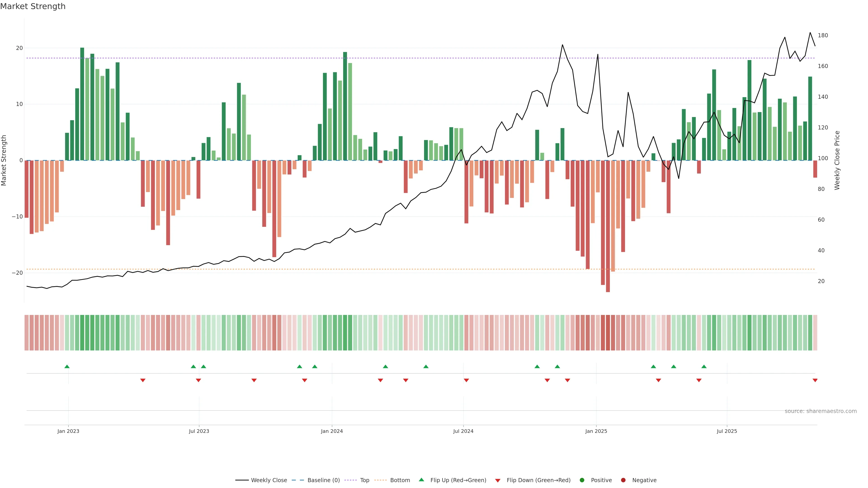This screenshot has height=488, width=868.
Task: Click the first green flip-up marker near Jan 2023
Action: 67,366
